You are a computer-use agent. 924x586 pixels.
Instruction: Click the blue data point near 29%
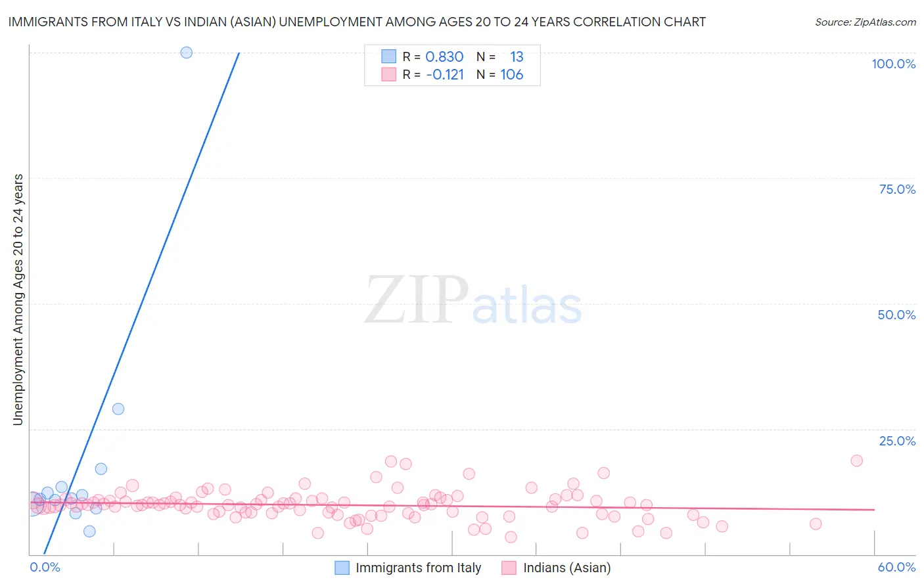(118, 409)
